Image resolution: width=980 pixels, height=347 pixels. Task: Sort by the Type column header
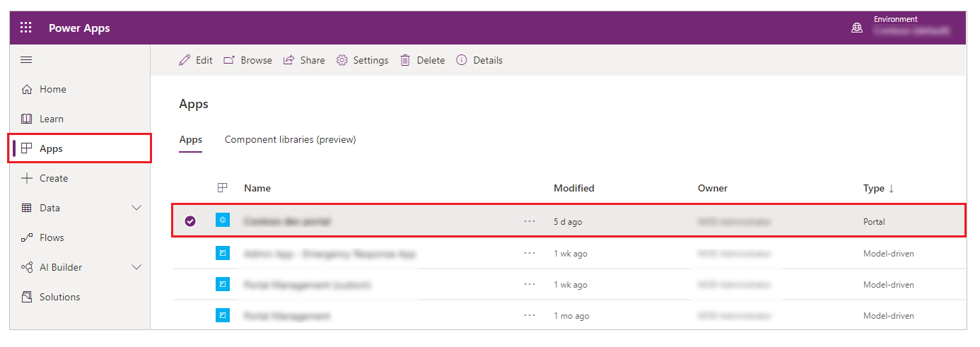[x=879, y=189]
